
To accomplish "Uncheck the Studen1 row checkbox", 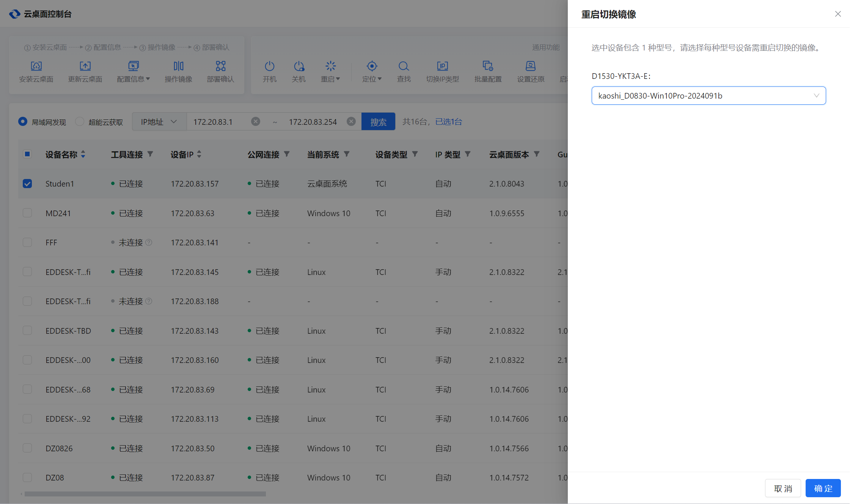I will pos(27,184).
